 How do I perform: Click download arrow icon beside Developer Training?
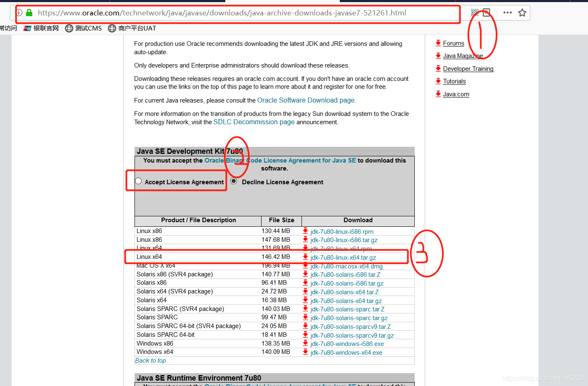tap(438, 68)
